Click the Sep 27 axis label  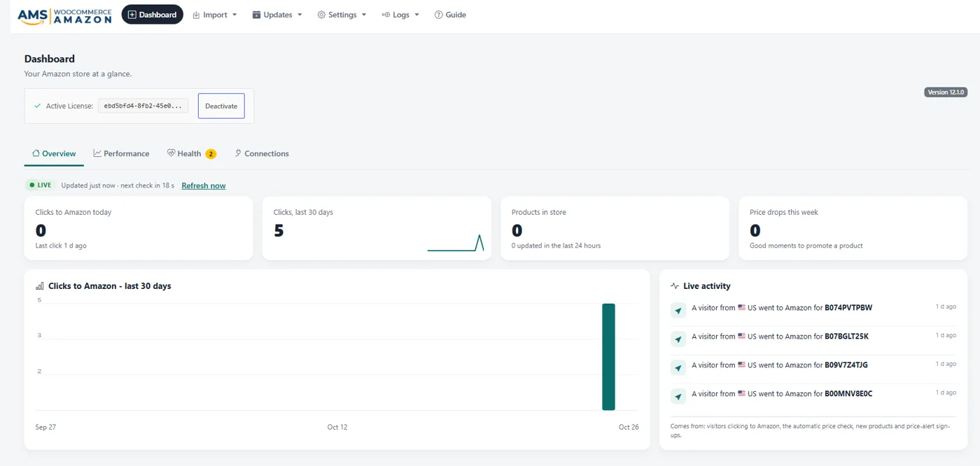(45, 427)
